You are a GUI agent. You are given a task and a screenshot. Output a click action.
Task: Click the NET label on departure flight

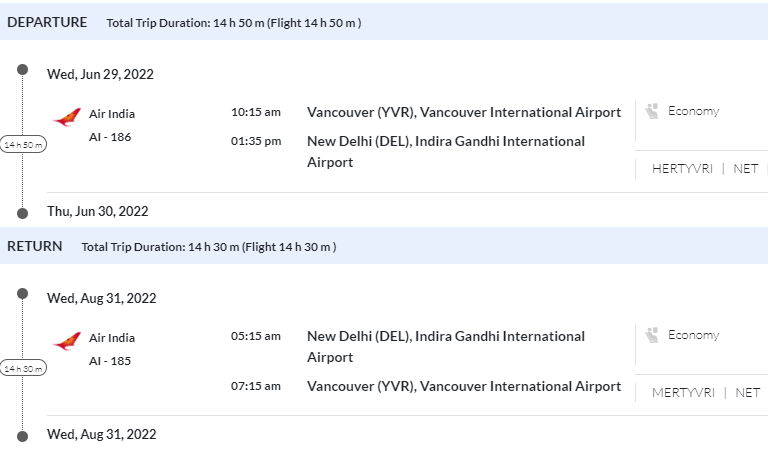(746, 169)
